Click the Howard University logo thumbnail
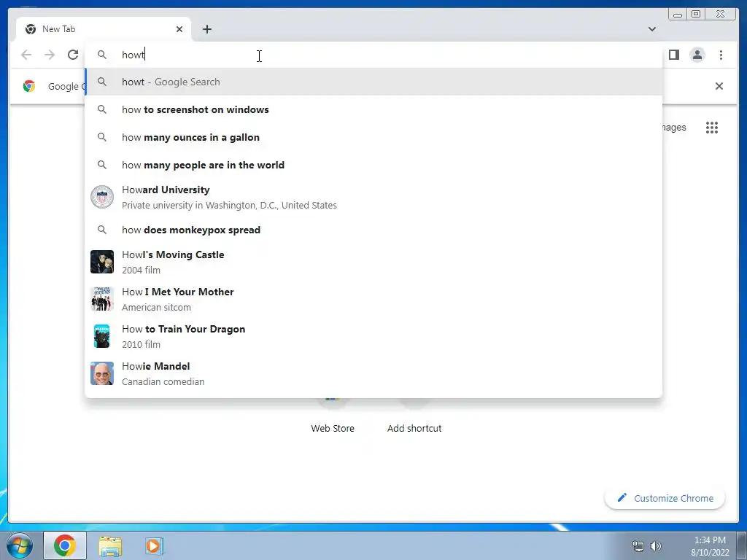 (102, 197)
